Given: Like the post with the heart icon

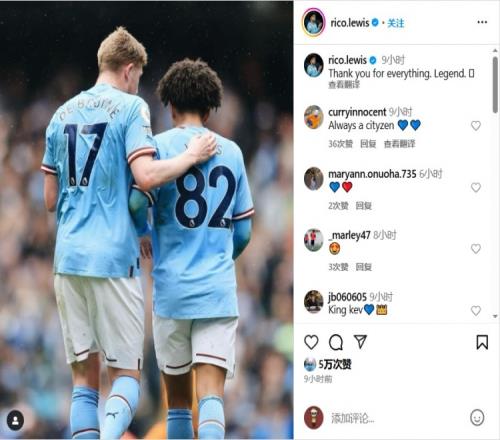Looking at the screenshot, I should 311,342.
